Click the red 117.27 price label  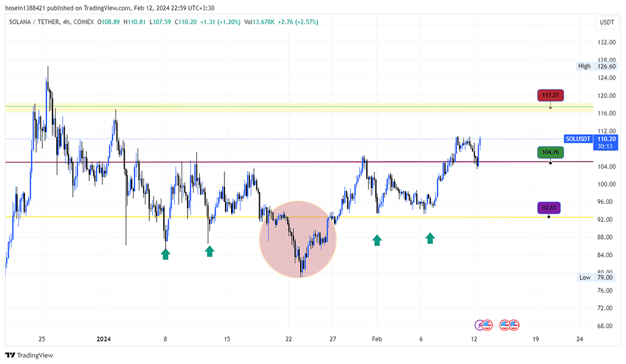[550, 95]
